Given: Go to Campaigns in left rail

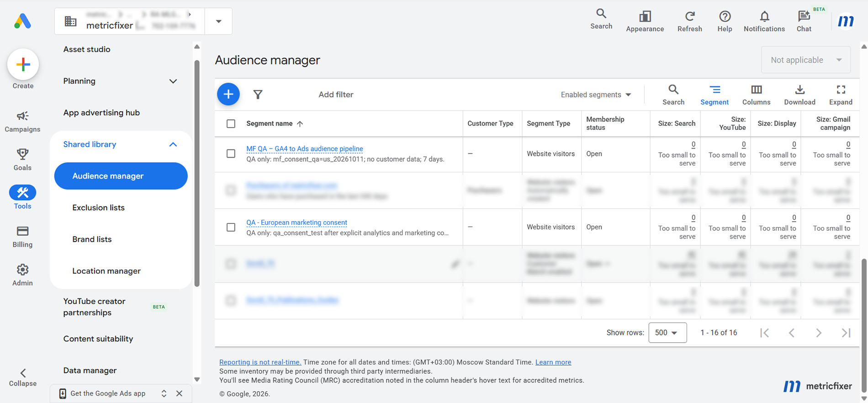Looking at the screenshot, I should pyautogui.click(x=22, y=122).
